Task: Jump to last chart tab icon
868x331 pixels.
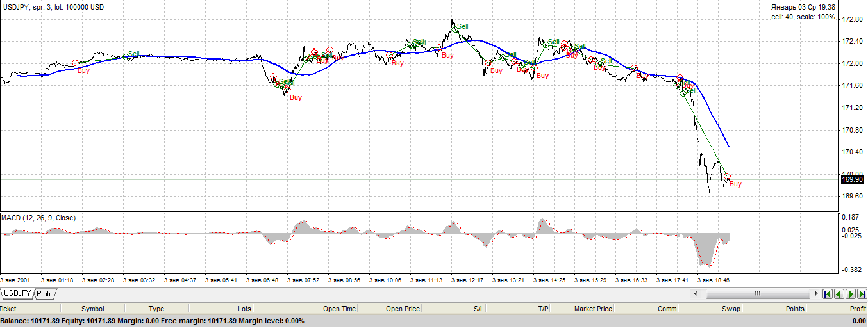Action: [862, 294]
